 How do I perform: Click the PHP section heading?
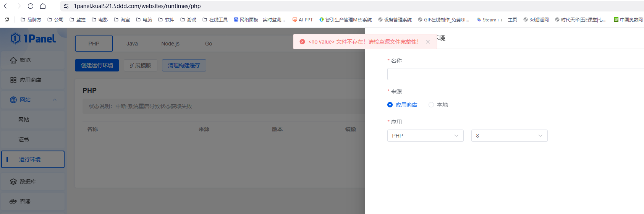(x=90, y=91)
